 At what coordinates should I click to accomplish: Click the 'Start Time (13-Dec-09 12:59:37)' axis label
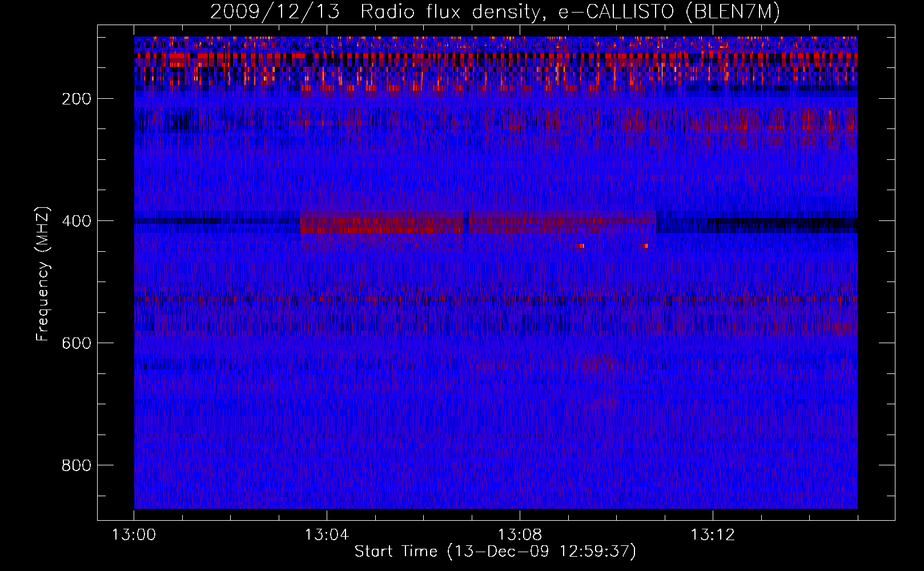click(495, 552)
